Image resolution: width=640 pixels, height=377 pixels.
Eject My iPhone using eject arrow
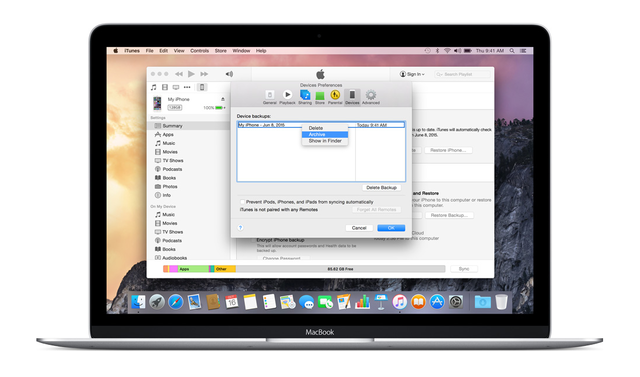click(x=223, y=99)
